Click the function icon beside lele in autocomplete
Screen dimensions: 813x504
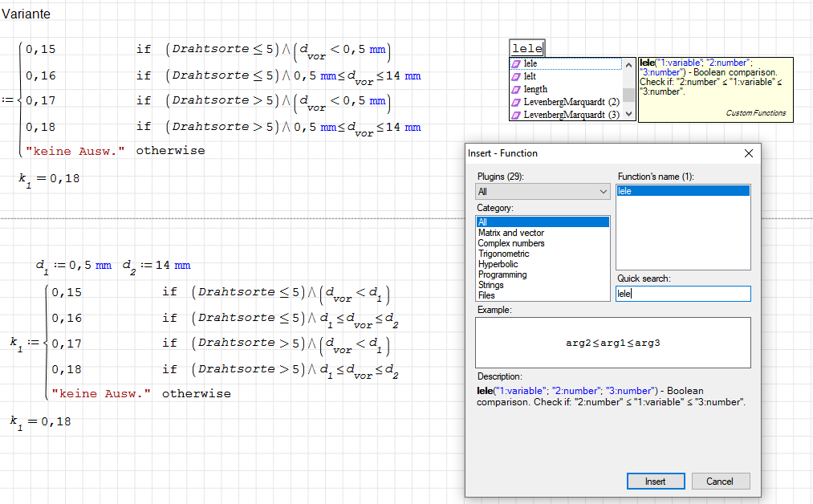[516, 63]
